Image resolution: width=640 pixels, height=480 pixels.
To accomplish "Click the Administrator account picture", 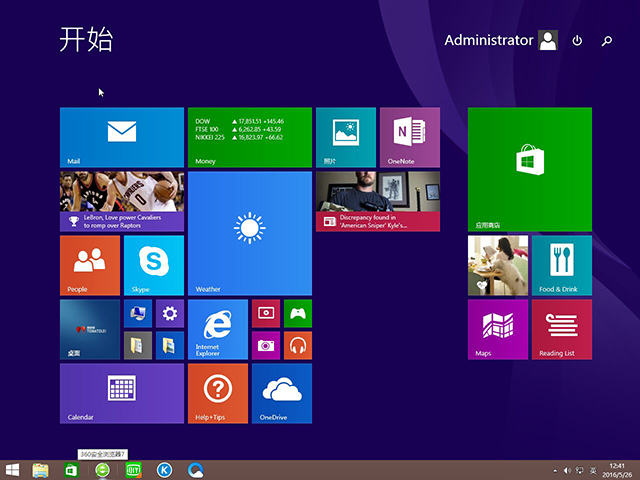I will 548,40.
